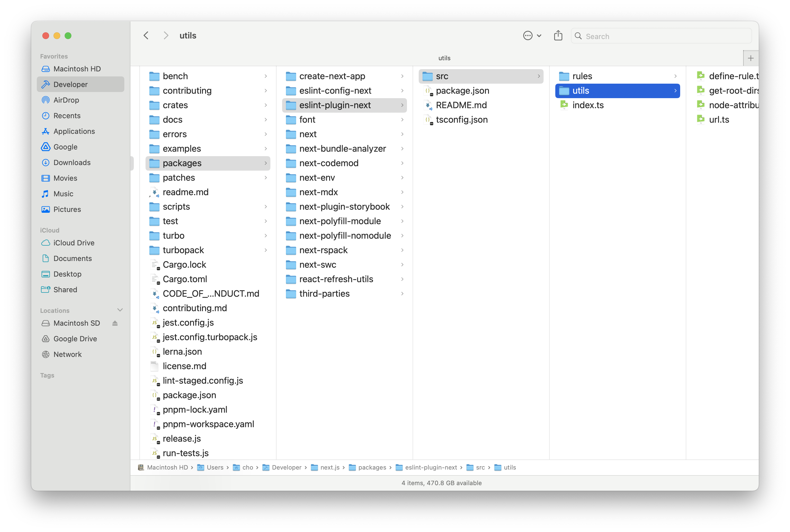Open the next-swc folder

[x=318, y=265]
